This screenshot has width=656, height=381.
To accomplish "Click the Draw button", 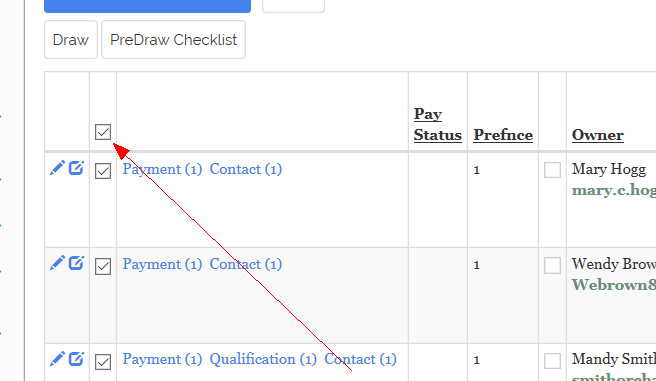I will point(71,40).
